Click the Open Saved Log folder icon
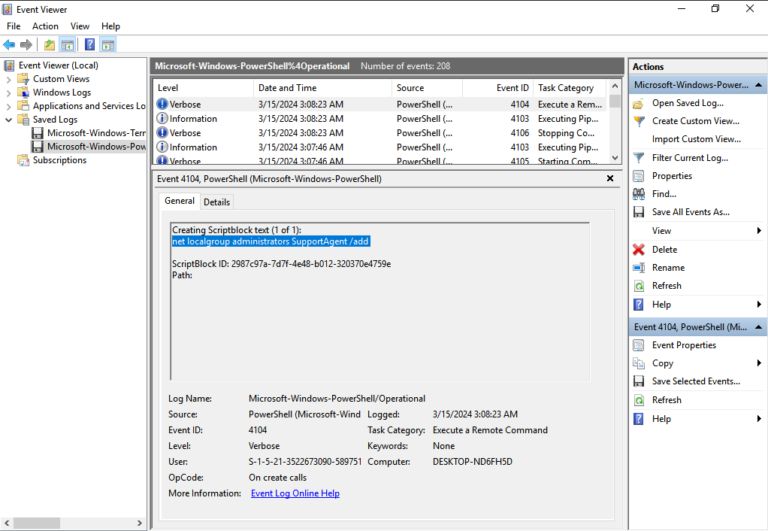This screenshot has width=768, height=531. pyautogui.click(x=638, y=103)
